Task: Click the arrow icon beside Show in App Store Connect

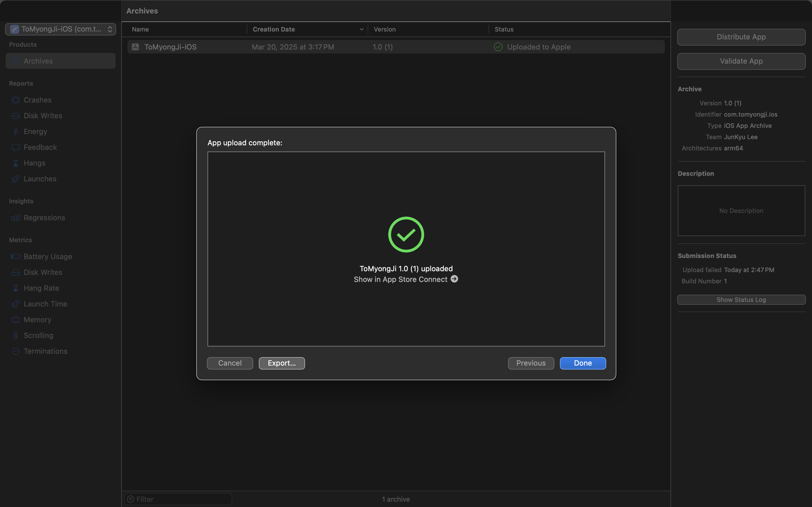Action: pos(454,279)
